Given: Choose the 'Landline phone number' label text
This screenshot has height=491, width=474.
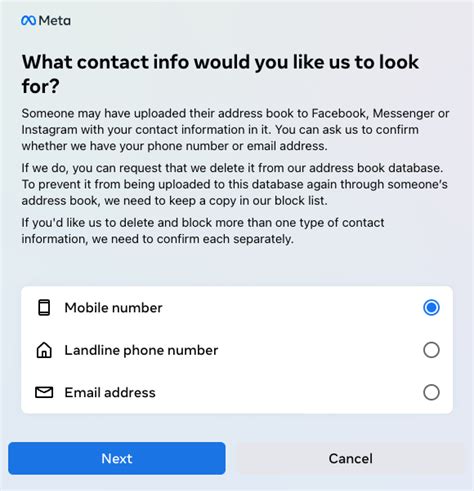Looking at the screenshot, I should pos(141,350).
